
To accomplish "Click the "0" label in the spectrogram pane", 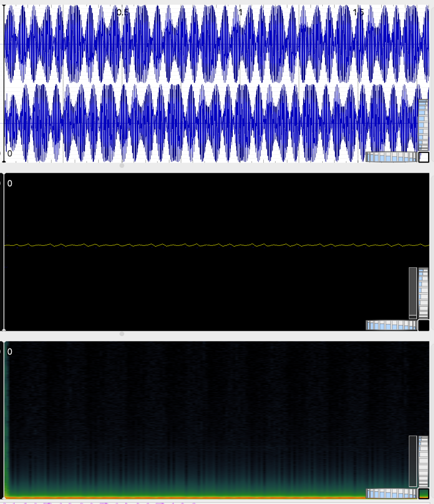I will [x=10, y=351].
